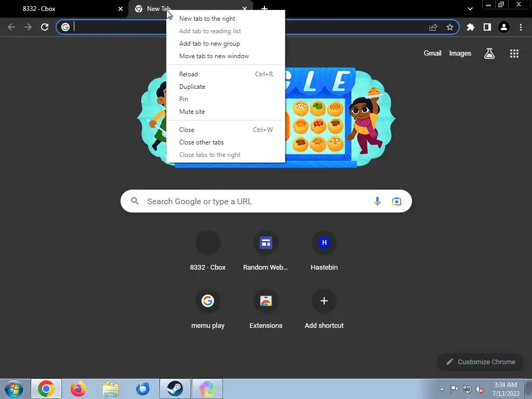Screen dimensions: 532x399
Task: Select Pin from the tab menu
Action: tap(225, 99)
